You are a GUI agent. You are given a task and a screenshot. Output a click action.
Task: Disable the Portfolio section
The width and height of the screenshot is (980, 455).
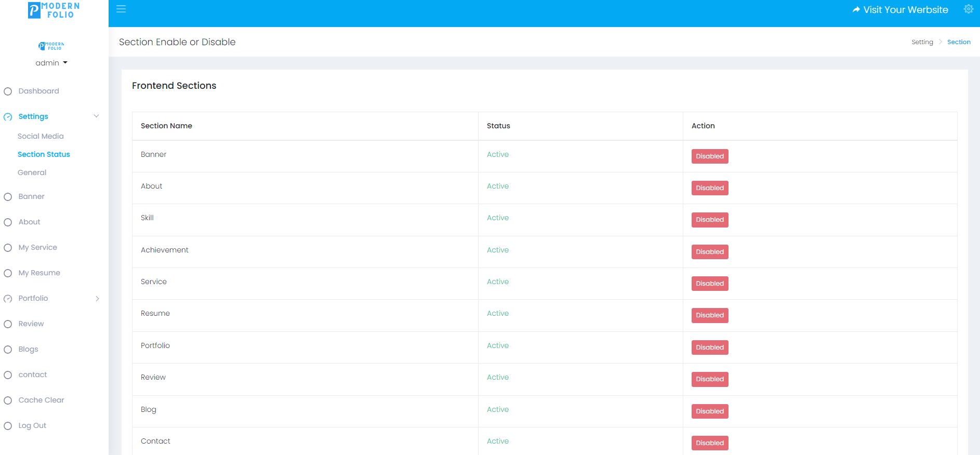pos(709,347)
